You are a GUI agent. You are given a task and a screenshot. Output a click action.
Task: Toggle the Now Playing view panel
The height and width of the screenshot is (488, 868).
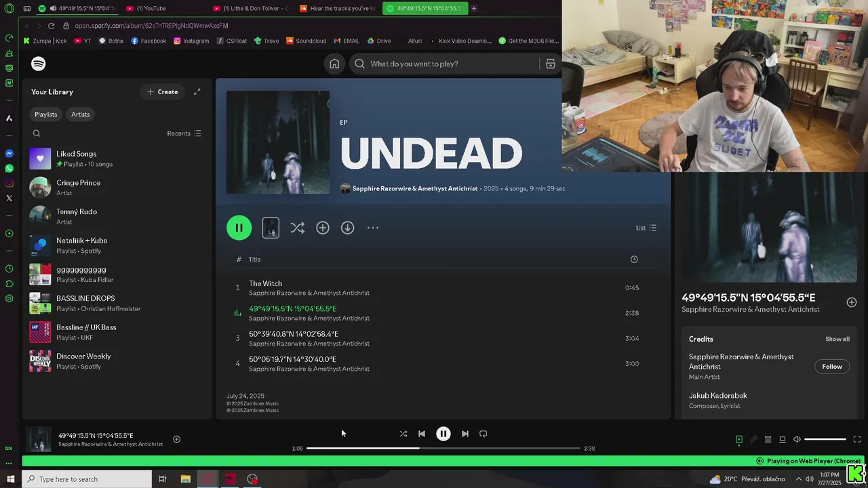(x=739, y=439)
